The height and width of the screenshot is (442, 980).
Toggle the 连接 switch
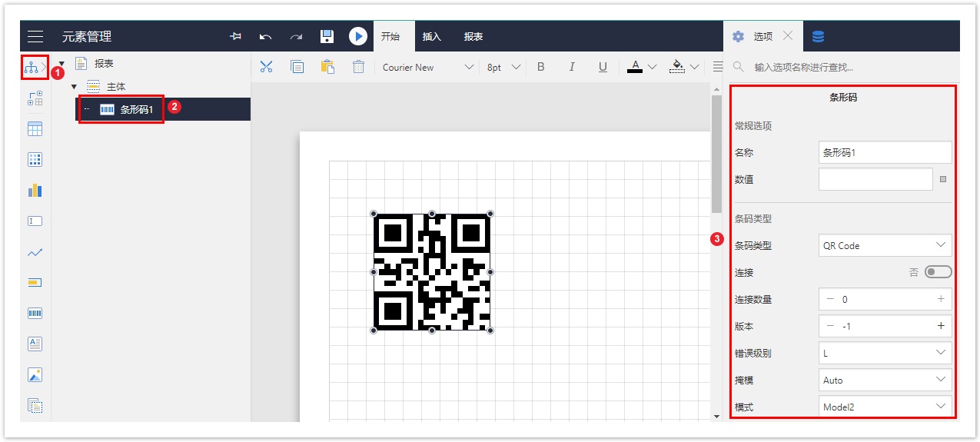938,272
